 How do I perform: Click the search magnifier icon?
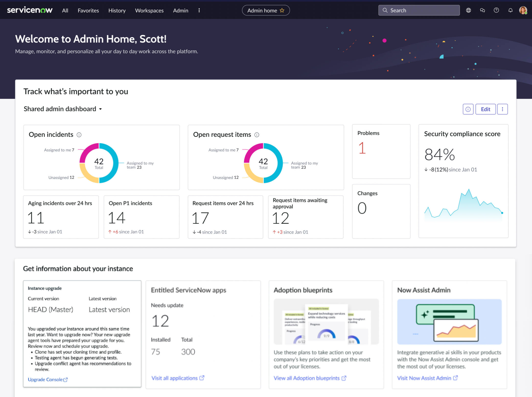(x=385, y=10)
